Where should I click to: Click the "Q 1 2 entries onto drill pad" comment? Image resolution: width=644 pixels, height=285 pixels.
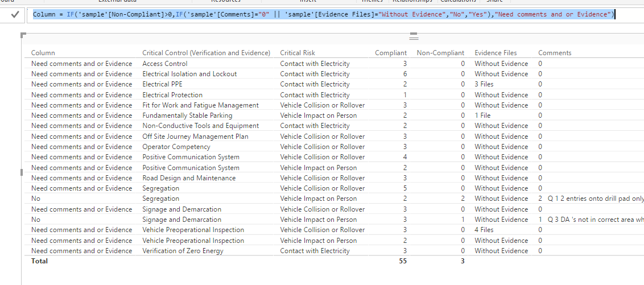[596, 199]
